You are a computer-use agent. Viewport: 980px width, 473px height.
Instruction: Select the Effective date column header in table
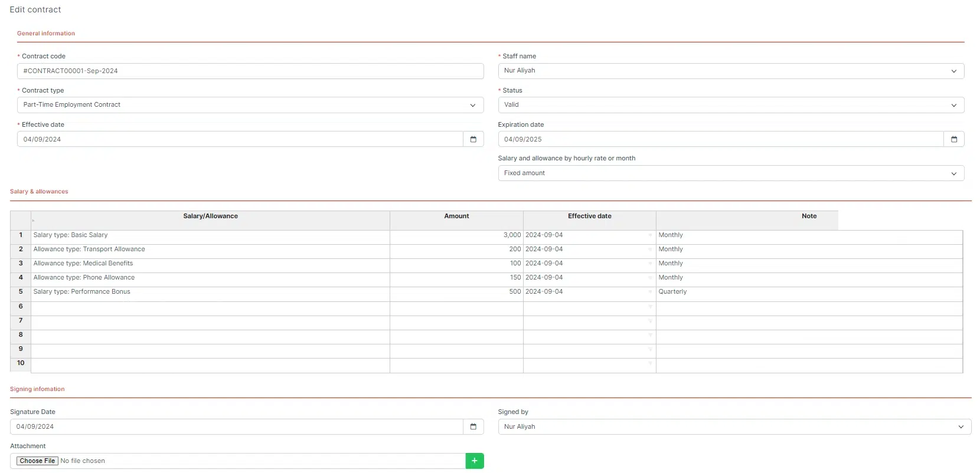[x=590, y=221]
